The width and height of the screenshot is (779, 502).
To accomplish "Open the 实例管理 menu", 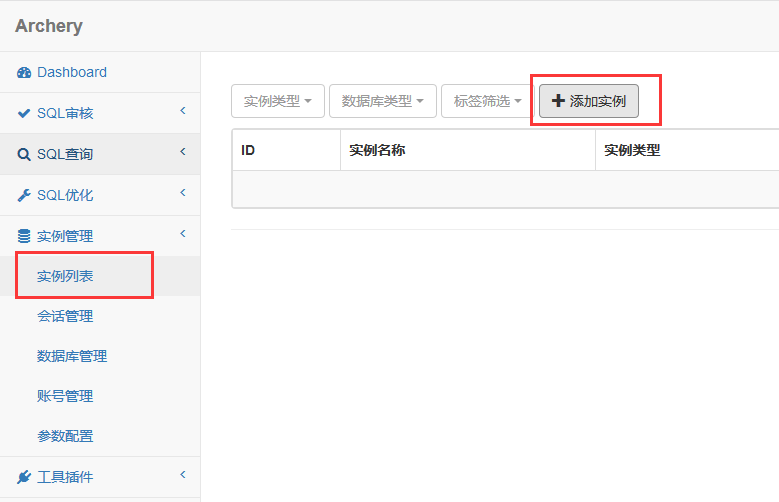I will coord(100,236).
